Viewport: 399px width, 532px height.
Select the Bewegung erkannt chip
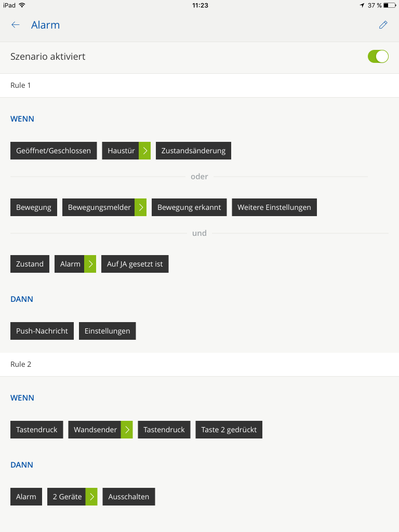[189, 207]
